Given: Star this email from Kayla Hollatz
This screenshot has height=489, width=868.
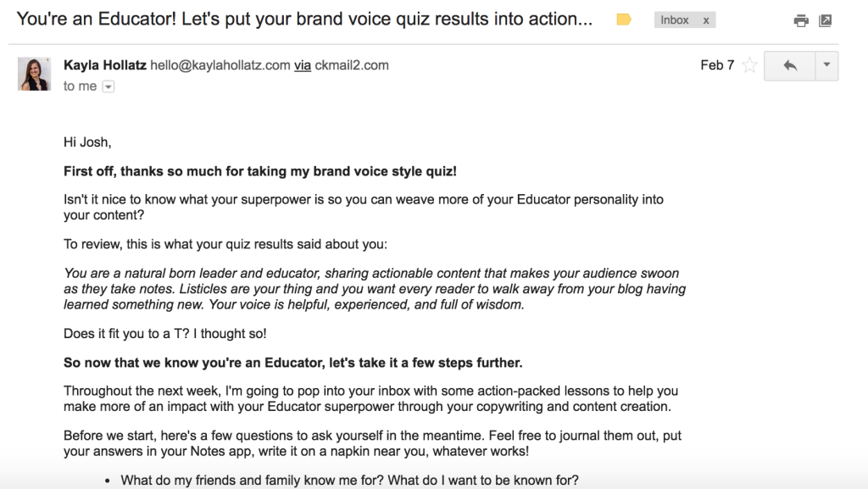Looking at the screenshot, I should pyautogui.click(x=749, y=65).
